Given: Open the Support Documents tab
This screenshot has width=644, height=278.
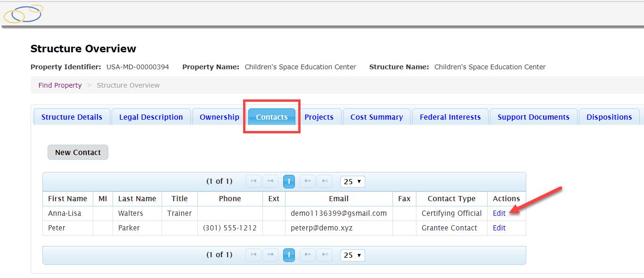Looking at the screenshot, I should point(533,117).
